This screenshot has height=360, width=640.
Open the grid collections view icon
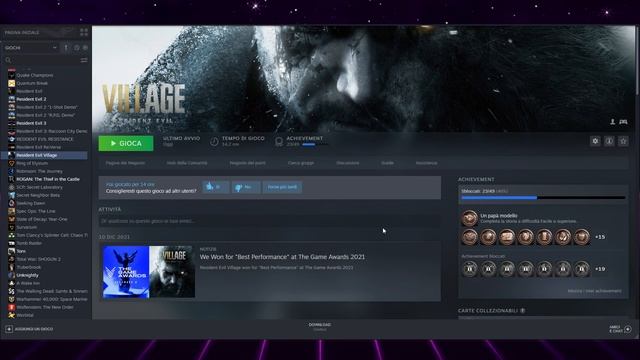84,32
